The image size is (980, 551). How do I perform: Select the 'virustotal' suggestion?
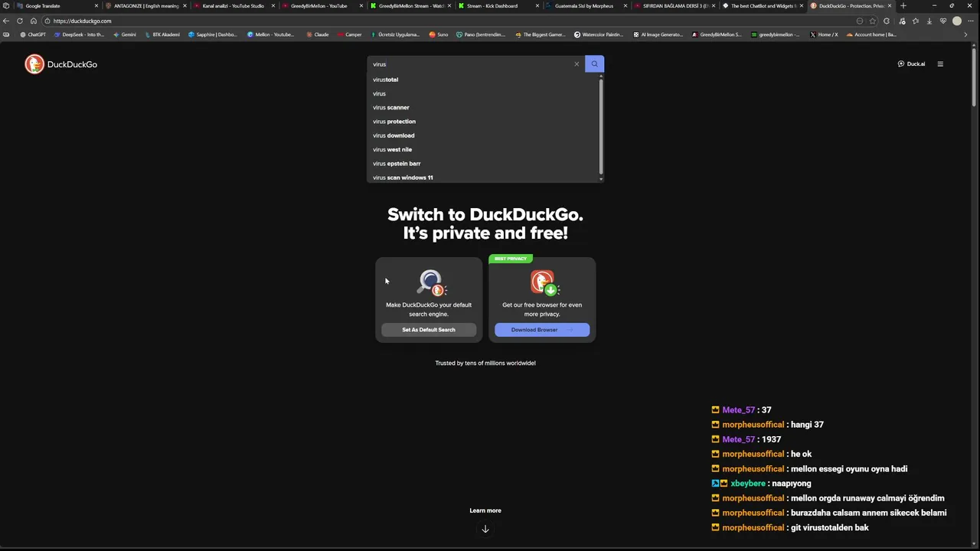(484, 80)
